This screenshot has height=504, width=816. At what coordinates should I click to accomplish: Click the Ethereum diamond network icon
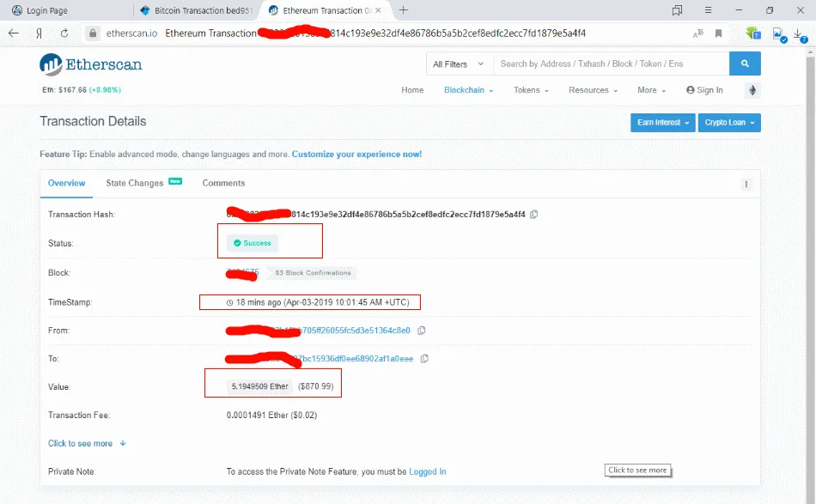pyautogui.click(x=752, y=90)
